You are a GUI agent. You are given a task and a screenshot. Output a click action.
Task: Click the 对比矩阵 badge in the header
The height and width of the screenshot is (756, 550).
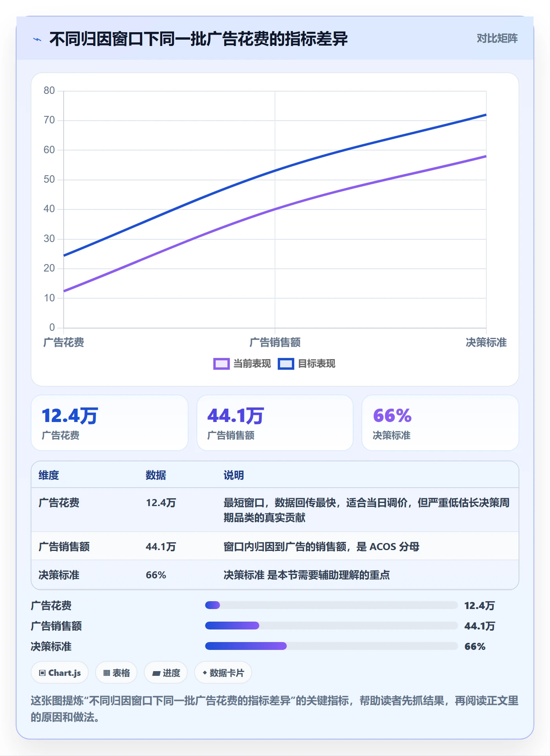click(x=497, y=38)
